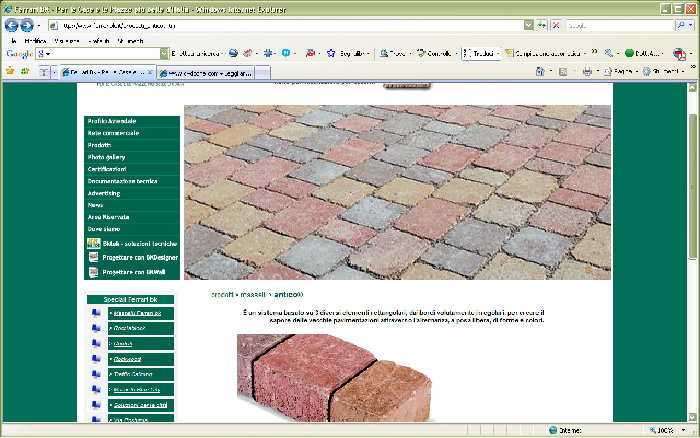Open the Preferiti menu

tap(99, 41)
